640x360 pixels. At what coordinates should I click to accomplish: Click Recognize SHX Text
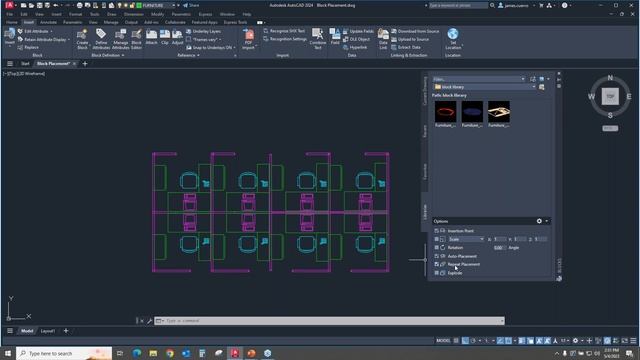tap(284, 31)
